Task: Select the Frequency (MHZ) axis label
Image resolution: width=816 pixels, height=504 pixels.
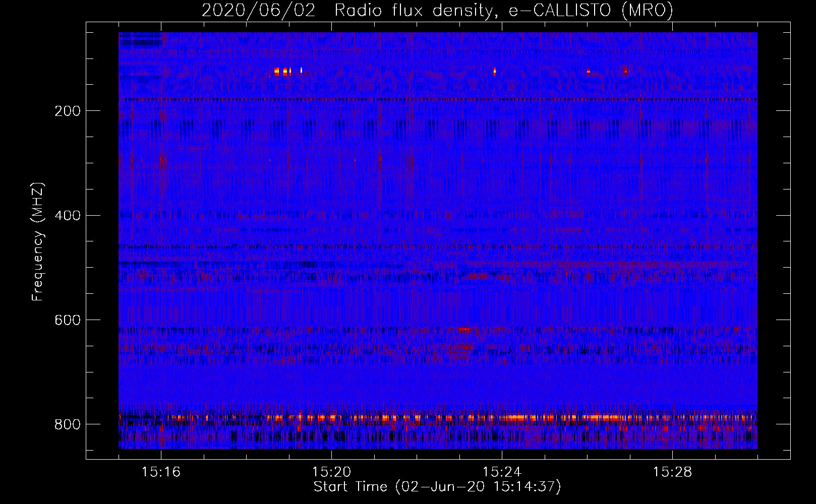Action: [38, 241]
